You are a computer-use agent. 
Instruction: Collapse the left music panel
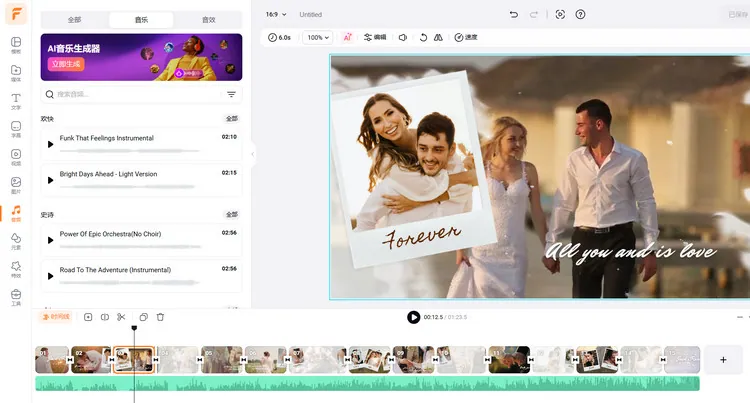(x=253, y=154)
